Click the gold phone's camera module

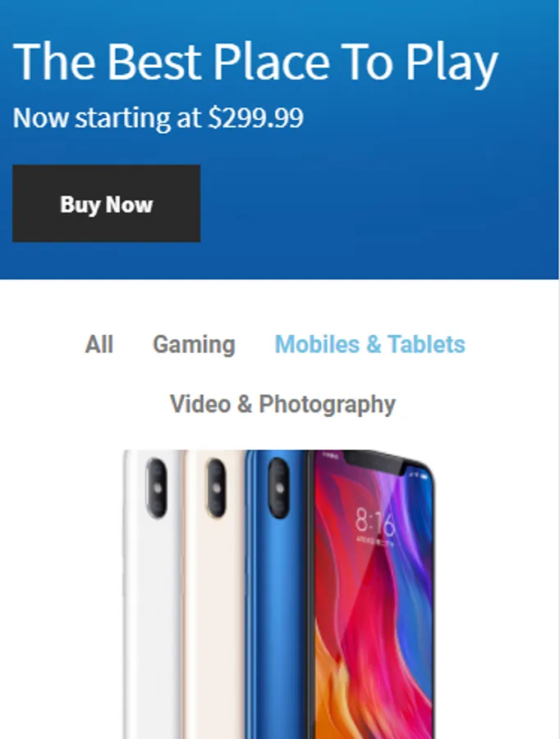(216, 489)
